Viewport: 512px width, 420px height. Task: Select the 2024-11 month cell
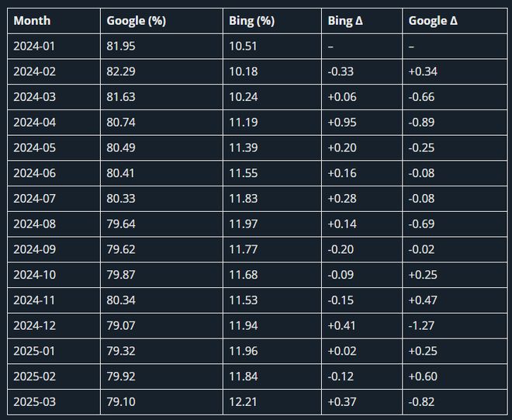click(x=54, y=300)
